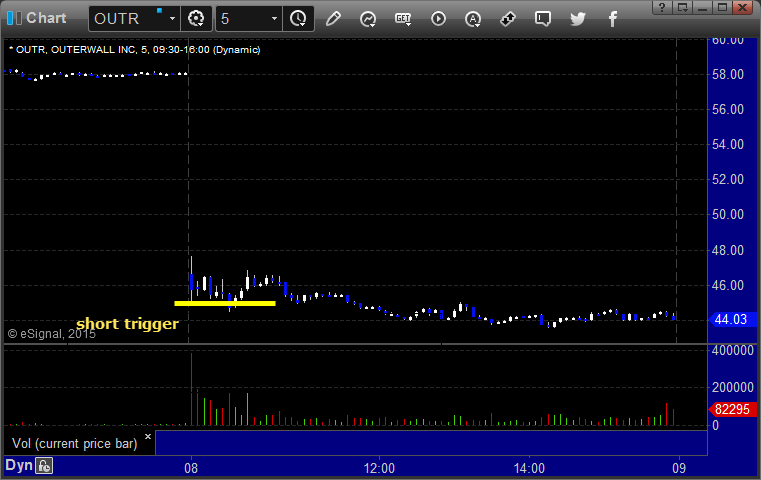Click the 09 date axis label
The image size is (761, 480).
pos(679,468)
